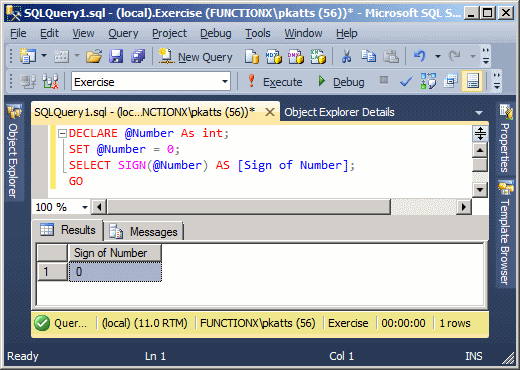Click the Open File folder icon
This screenshot has width=520, height=370.
[x=94, y=56]
